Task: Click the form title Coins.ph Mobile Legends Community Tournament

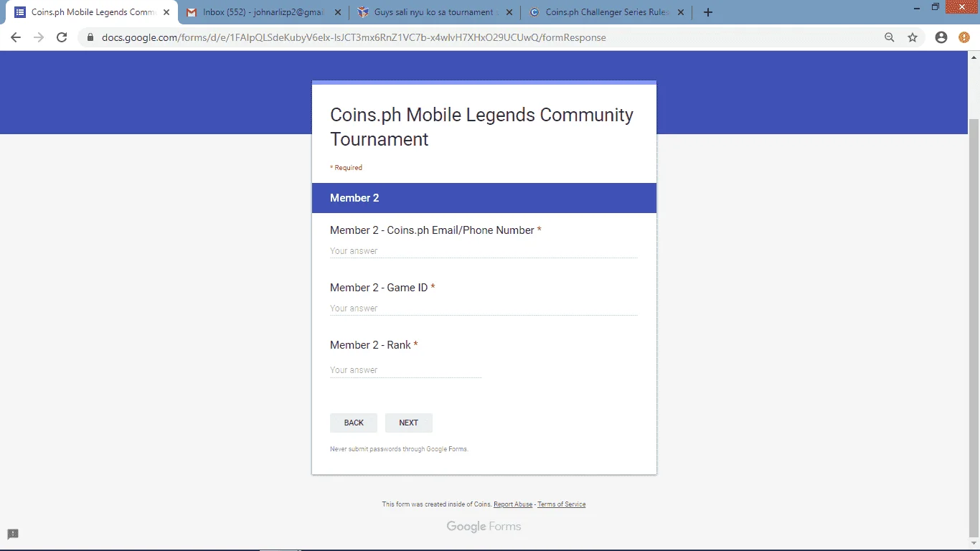Action: 481,127
